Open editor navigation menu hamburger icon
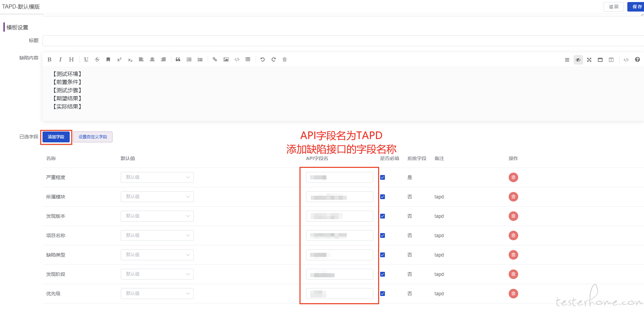The height and width of the screenshot is (315, 644). [x=567, y=60]
